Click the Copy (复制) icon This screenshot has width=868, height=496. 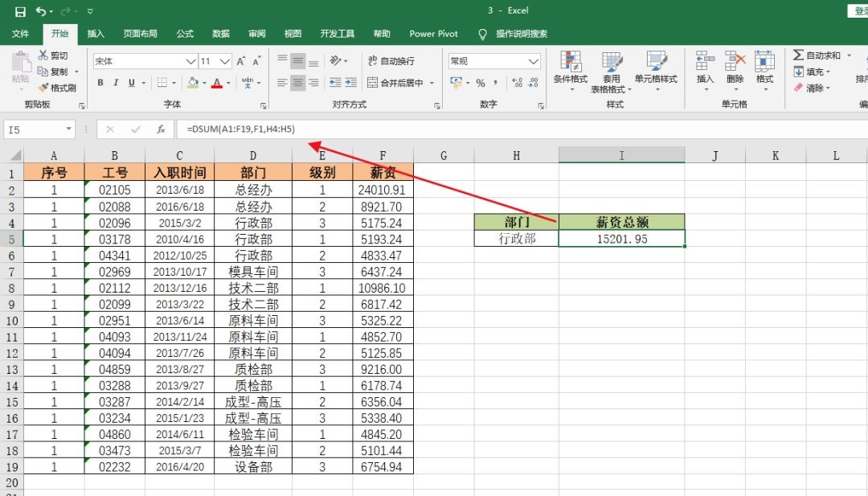pos(43,72)
